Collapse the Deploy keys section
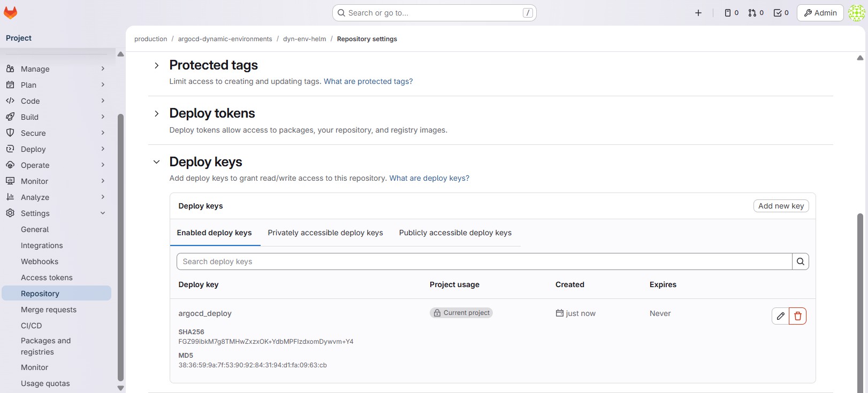 [156, 162]
